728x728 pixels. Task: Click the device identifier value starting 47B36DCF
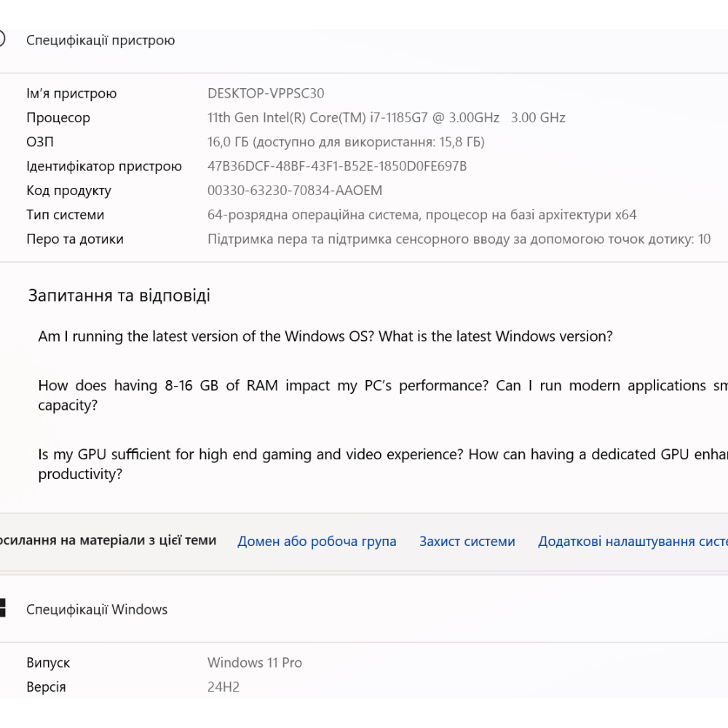coord(337,166)
